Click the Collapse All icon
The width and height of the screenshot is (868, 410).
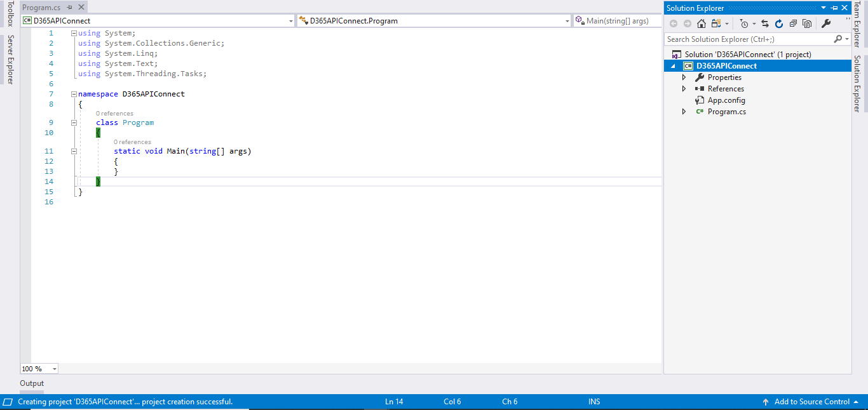tap(793, 23)
